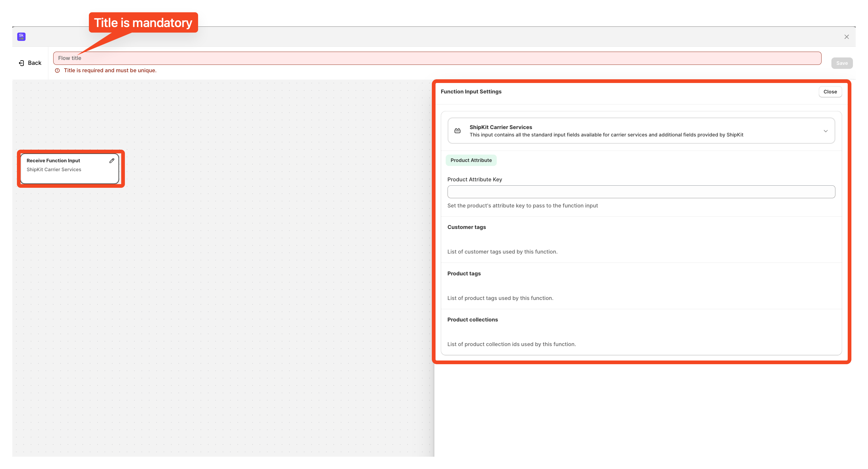The width and height of the screenshot is (868, 469).
Task: Click the pencil edit icon on node
Action: (112, 161)
